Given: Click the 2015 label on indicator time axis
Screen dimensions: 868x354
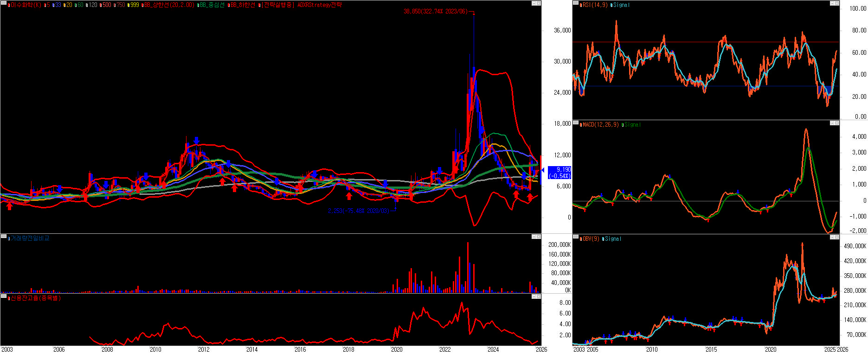Looking at the screenshot, I should [x=711, y=349].
